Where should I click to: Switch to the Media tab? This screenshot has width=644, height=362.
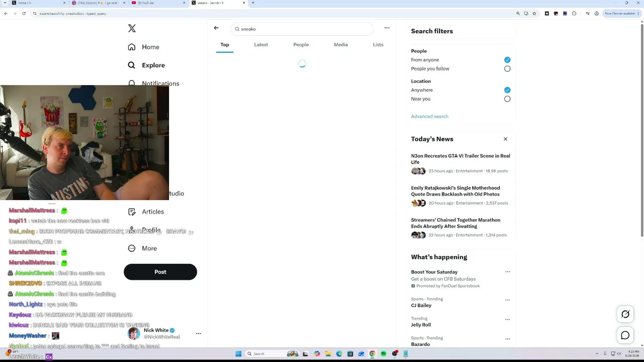click(x=341, y=45)
